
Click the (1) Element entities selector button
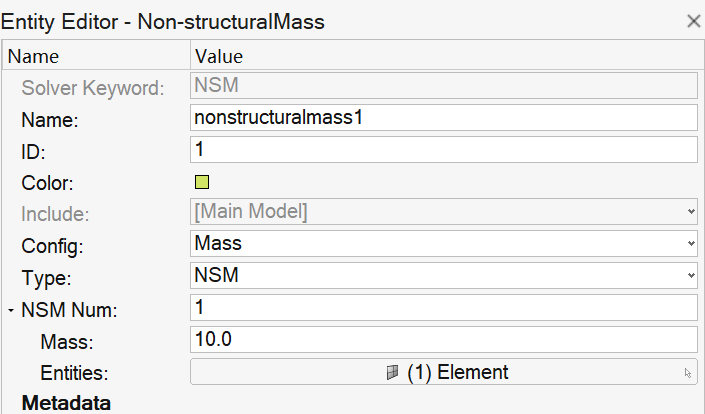pos(444,372)
